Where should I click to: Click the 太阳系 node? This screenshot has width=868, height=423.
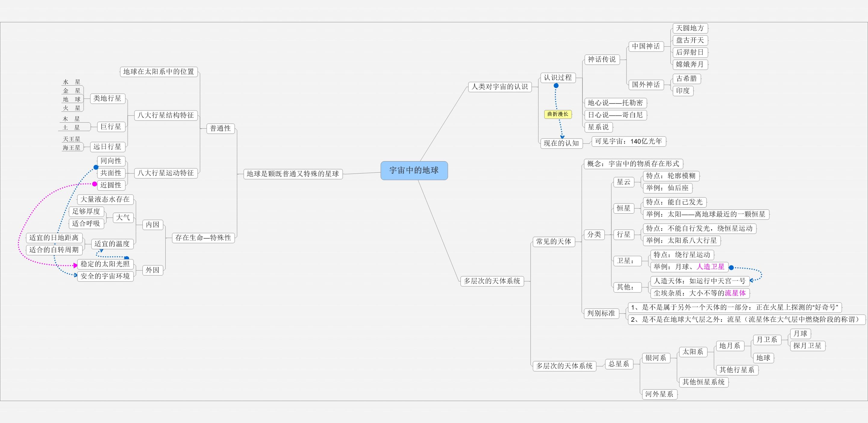pos(693,352)
